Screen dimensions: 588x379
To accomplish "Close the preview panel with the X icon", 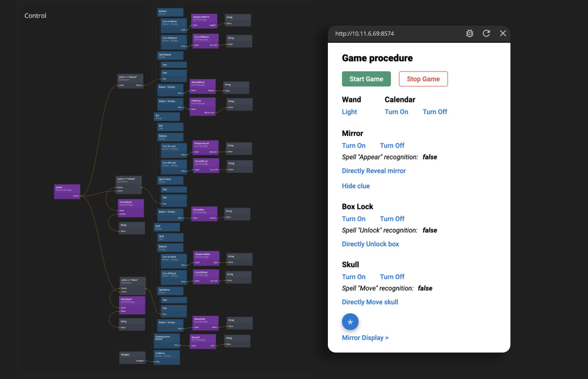I will point(503,34).
